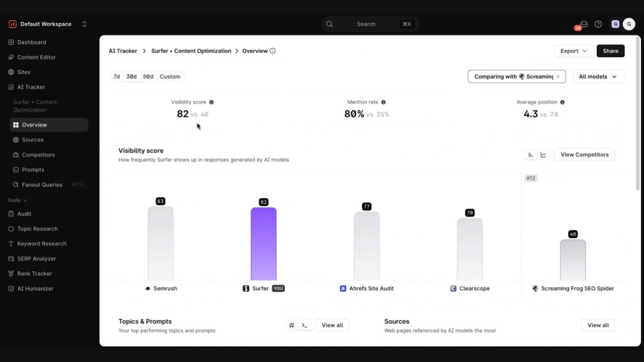Open the Default Workspace switcher
Image resolution: width=644 pixels, height=362 pixels.
point(48,24)
